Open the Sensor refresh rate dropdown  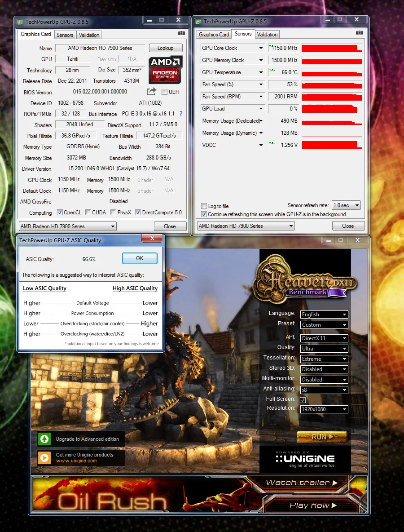click(x=346, y=205)
